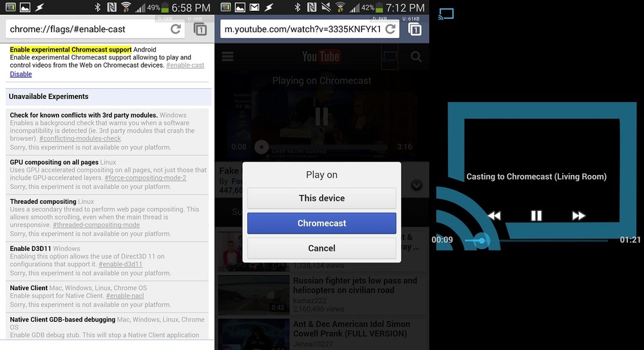
Task: Select Chromecast in Play on dialog
Action: pos(321,223)
